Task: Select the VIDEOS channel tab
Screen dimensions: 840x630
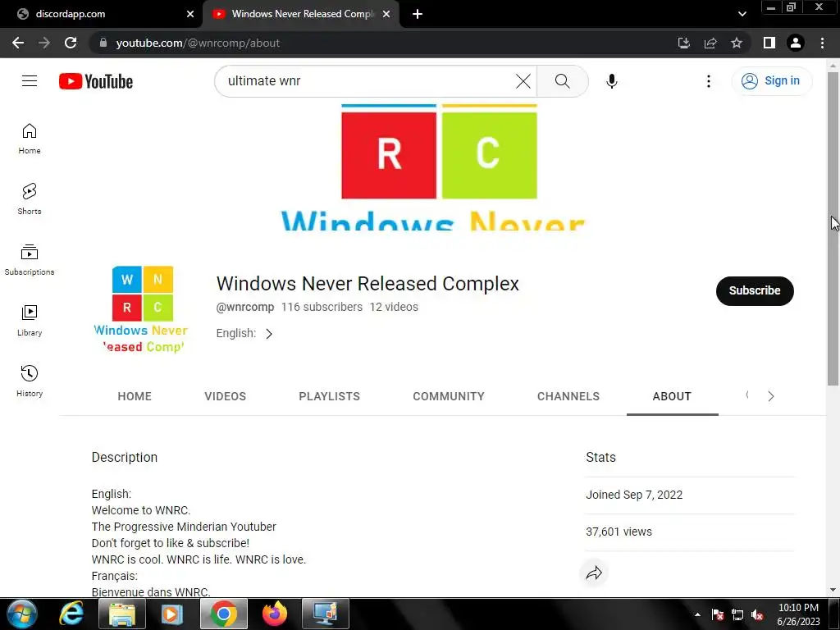Action: coord(225,396)
